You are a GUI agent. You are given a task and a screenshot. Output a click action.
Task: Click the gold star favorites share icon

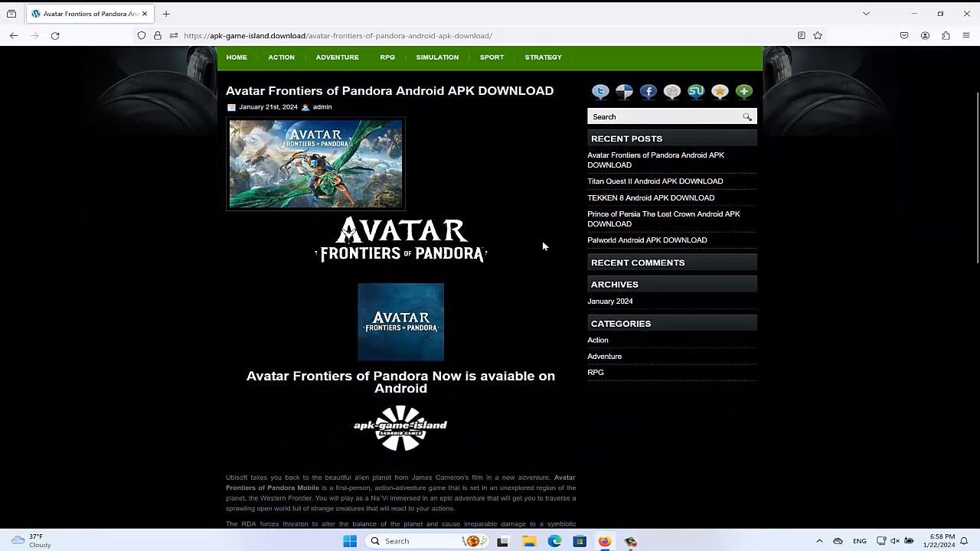(x=720, y=92)
